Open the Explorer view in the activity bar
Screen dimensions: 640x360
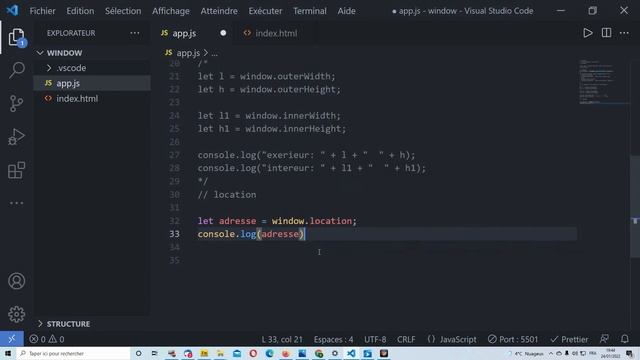coord(16,37)
